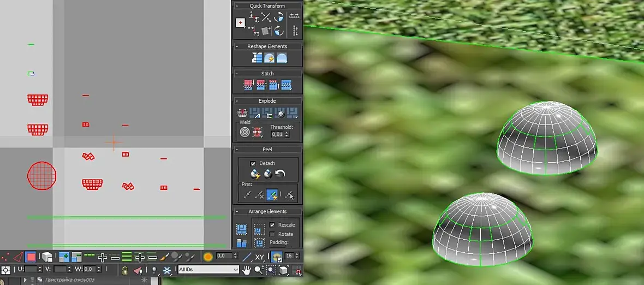Image resolution: width=644 pixels, height=285 pixels.
Task: Click the Pin Selected icon under Pins
Action: tap(247, 195)
